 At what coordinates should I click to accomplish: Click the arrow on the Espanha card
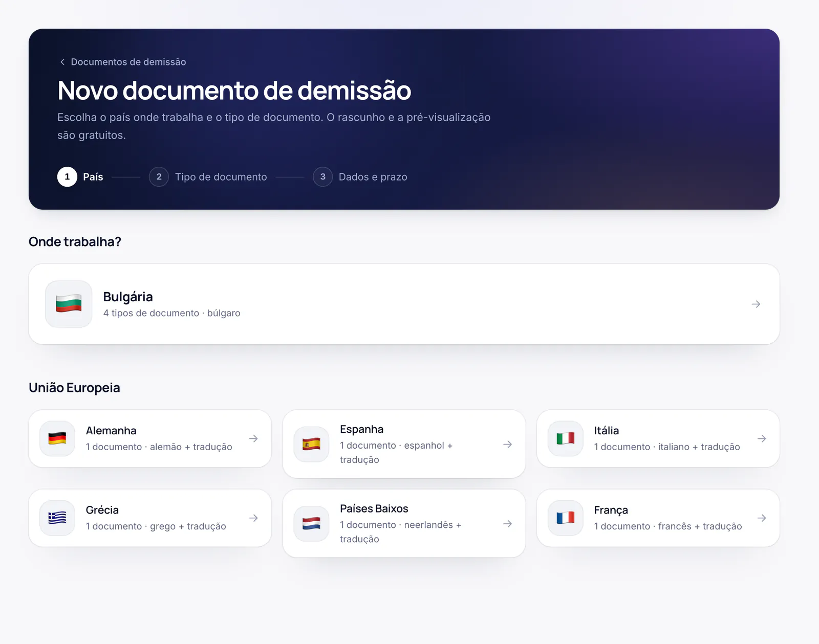(507, 444)
